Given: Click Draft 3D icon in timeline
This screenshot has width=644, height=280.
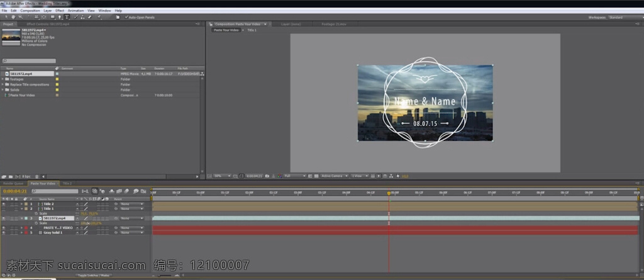Looking at the screenshot, I should (x=103, y=191).
